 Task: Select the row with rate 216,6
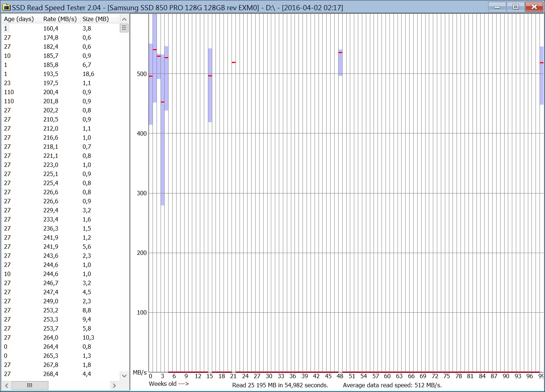[x=61, y=137]
